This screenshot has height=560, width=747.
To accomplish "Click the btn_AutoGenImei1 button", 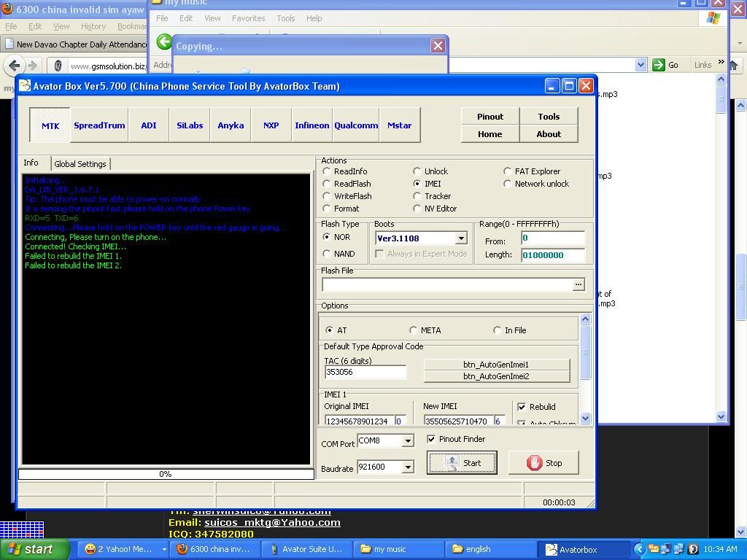I will pos(496,364).
